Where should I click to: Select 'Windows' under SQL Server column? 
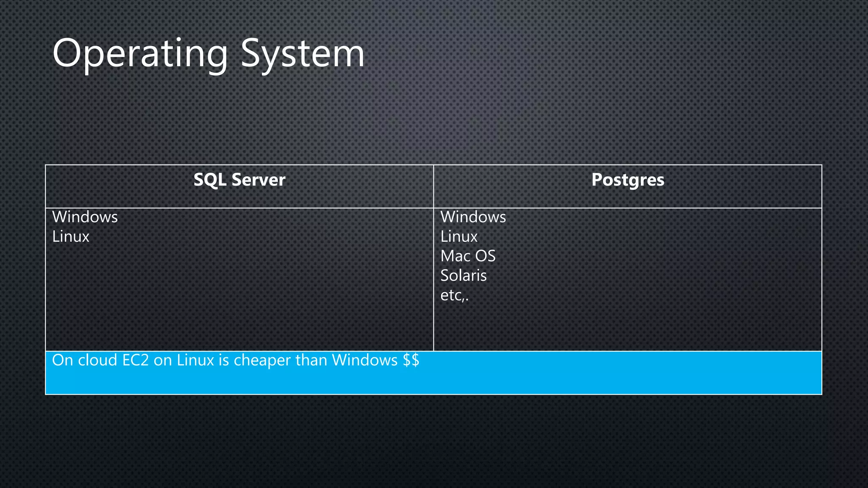click(x=85, y=217)
